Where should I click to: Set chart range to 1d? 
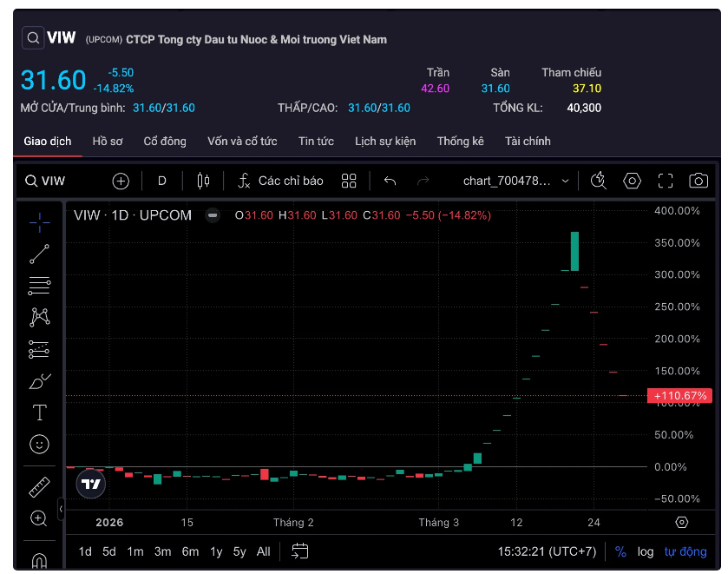(x=85, y=551)
